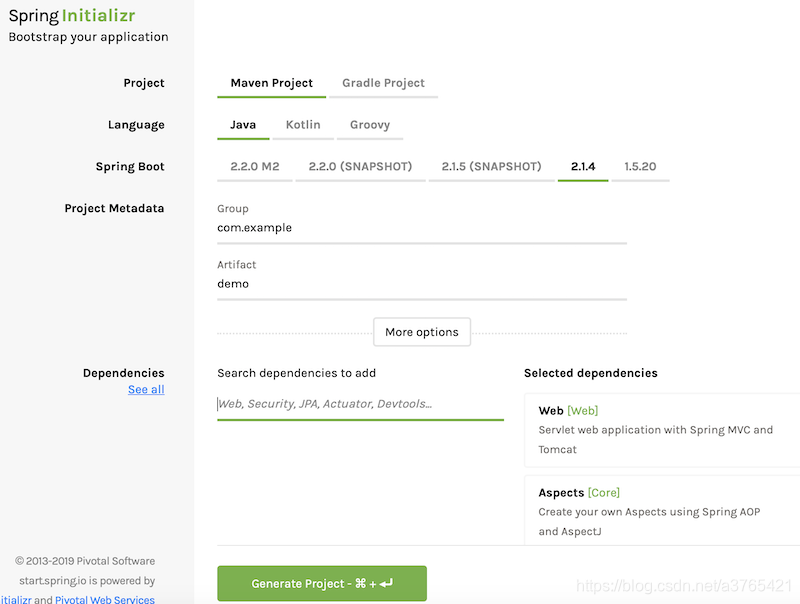
Task: Choose Groovy as the language
Action: click(x=370, y=125)
